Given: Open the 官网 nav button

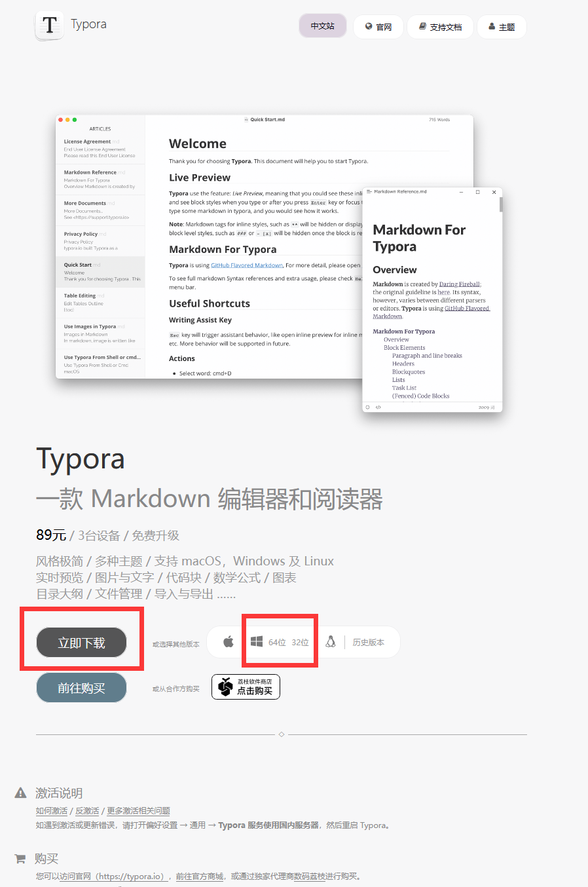Looking at the screenshot, I should tap(378, 27).
